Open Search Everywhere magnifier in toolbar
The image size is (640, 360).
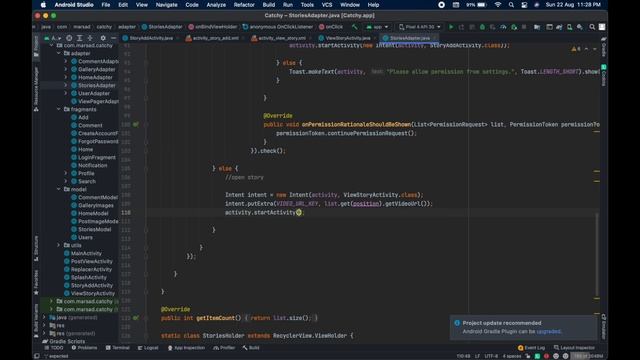[592, 27]
